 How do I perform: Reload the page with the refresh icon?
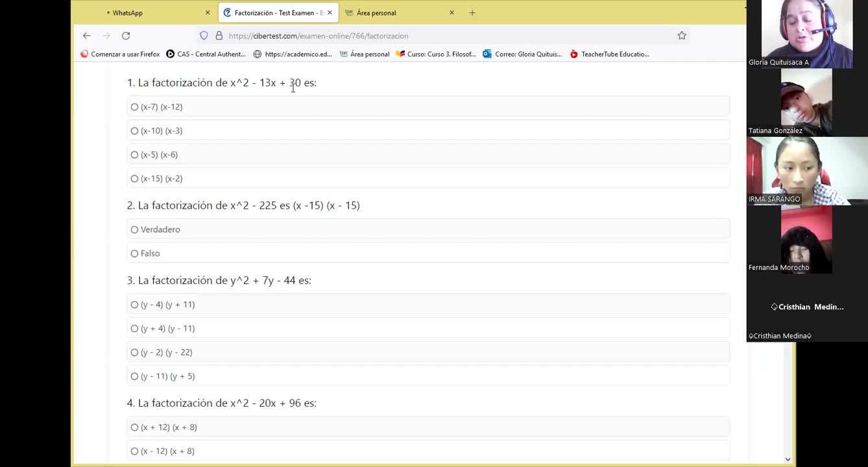[126, 36]
